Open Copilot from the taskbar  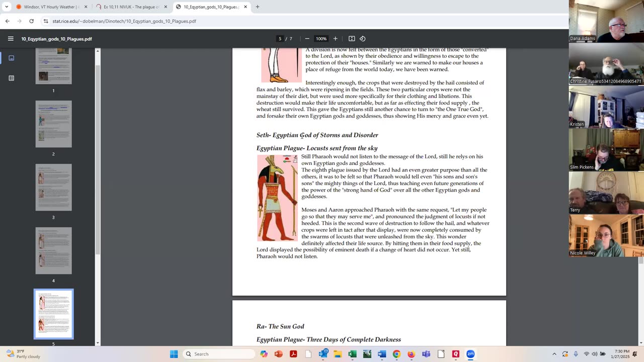(x=264, y=354)
